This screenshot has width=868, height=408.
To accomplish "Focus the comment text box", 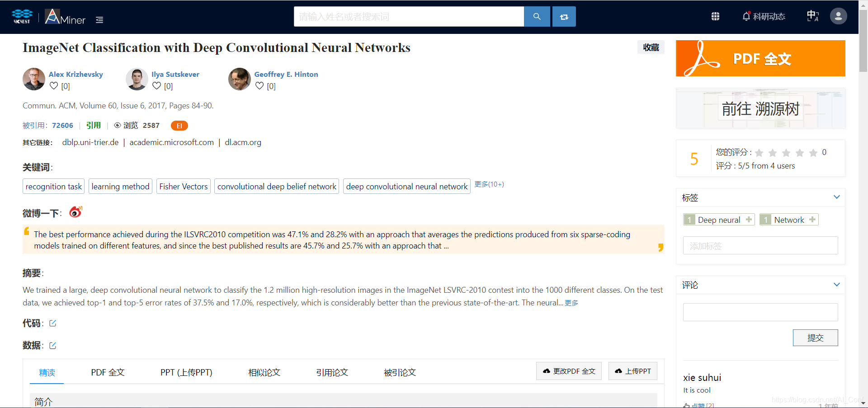I will click(x=760, y=312).
